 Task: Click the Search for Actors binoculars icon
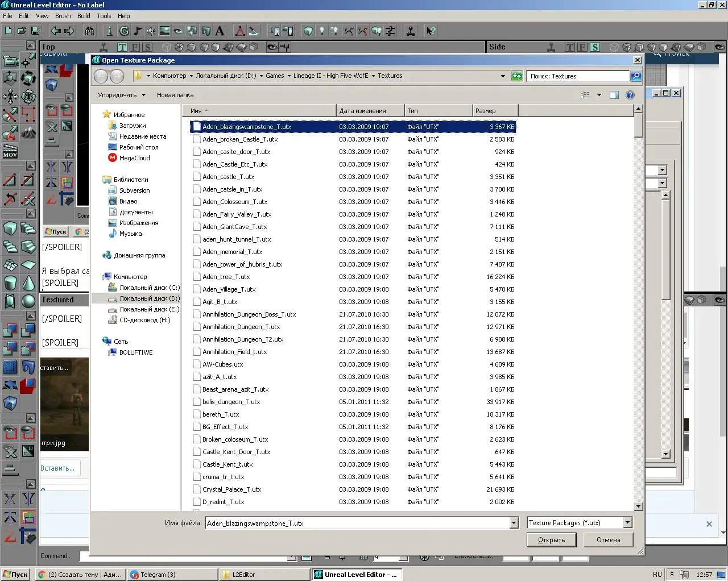click(90, 31)
